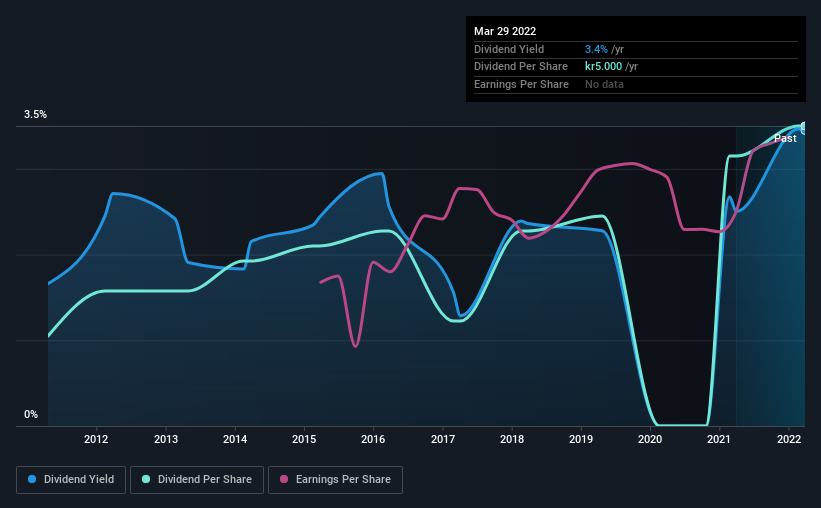Select the 2022 x-axis label
821x508 pixels.
[x=789, y=439]
